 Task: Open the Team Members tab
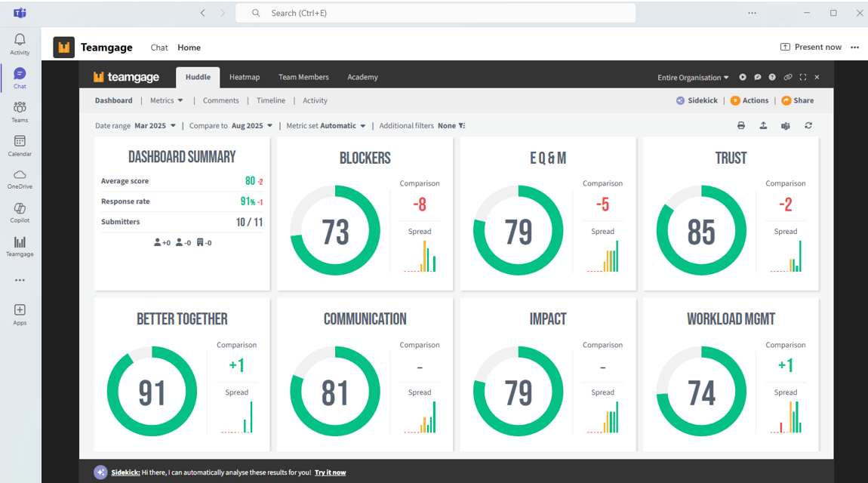(x=303, y=77)
